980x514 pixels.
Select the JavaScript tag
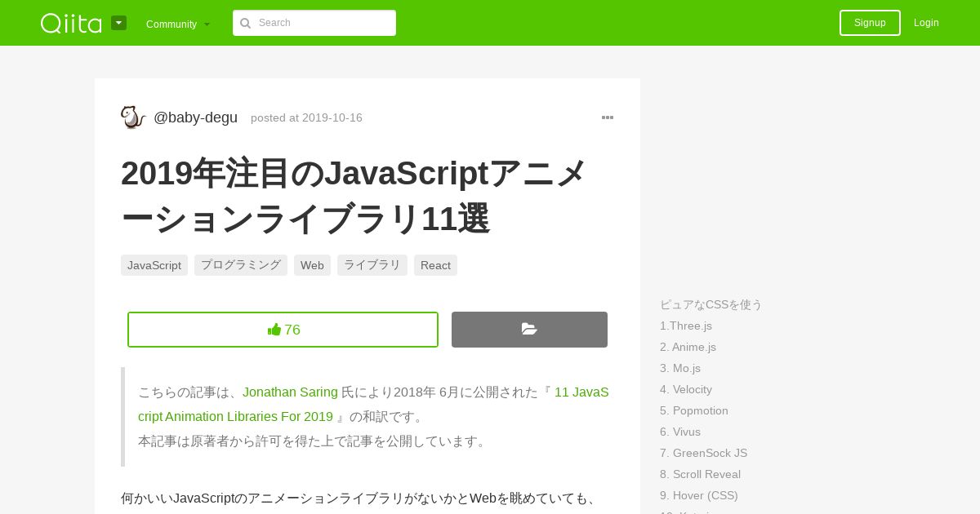(x=154, y=265)
